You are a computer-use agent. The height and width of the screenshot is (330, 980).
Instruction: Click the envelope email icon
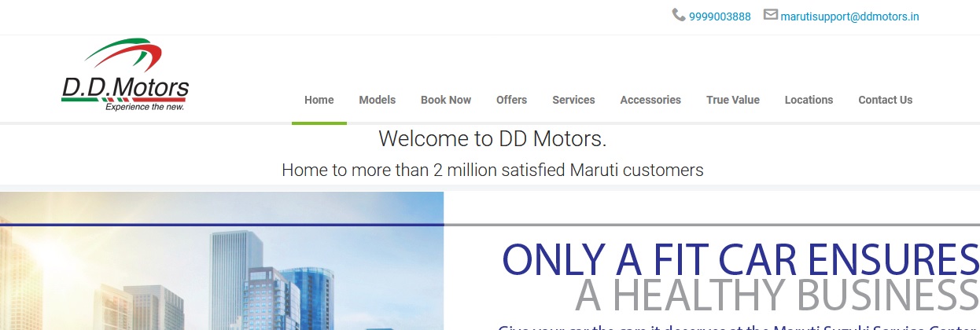tap(771, 15)
